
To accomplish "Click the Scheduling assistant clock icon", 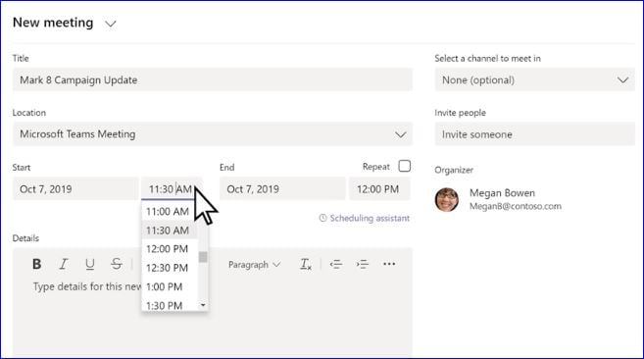I will [x=322, y=218].
